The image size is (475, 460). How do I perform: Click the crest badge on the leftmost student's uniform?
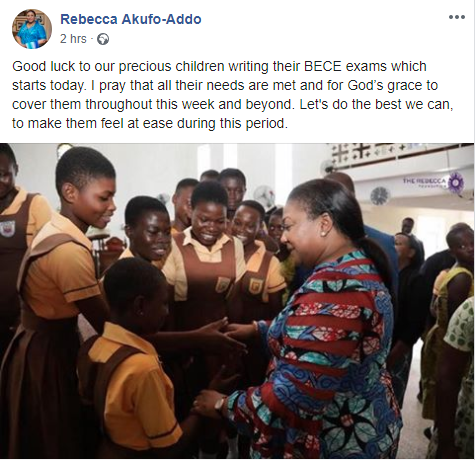[7, 229]
